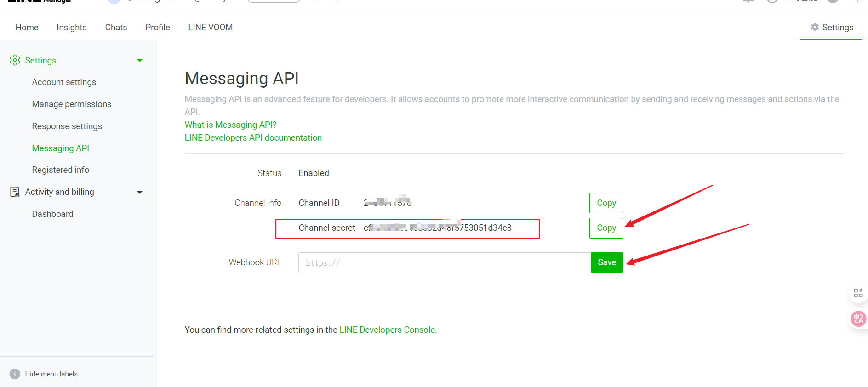This screenshot has width=868, height=387.
Task: Open the What is Messaging API link
Action: coord(231,125)
